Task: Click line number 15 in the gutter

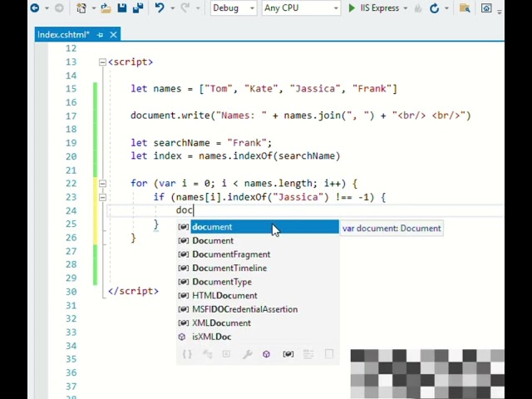Action: [x=71, y=89]
